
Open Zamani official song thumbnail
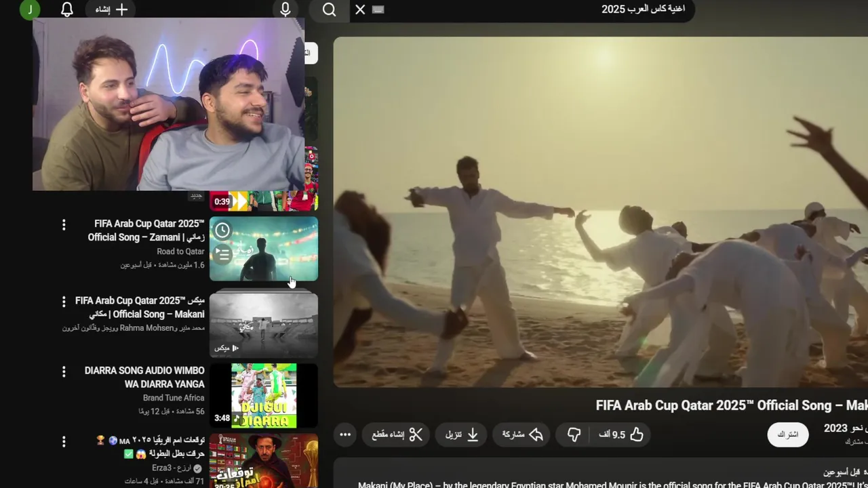(x=264, y=249)
